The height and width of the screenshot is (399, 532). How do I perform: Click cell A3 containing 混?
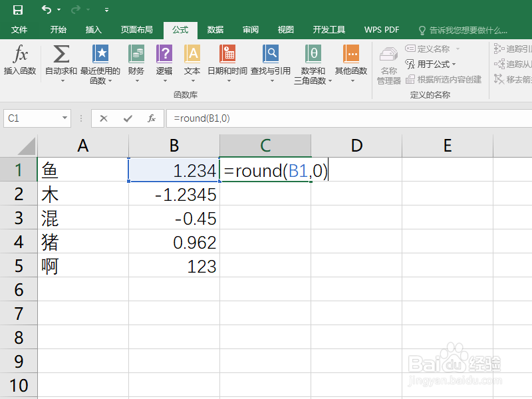(82, 217)
